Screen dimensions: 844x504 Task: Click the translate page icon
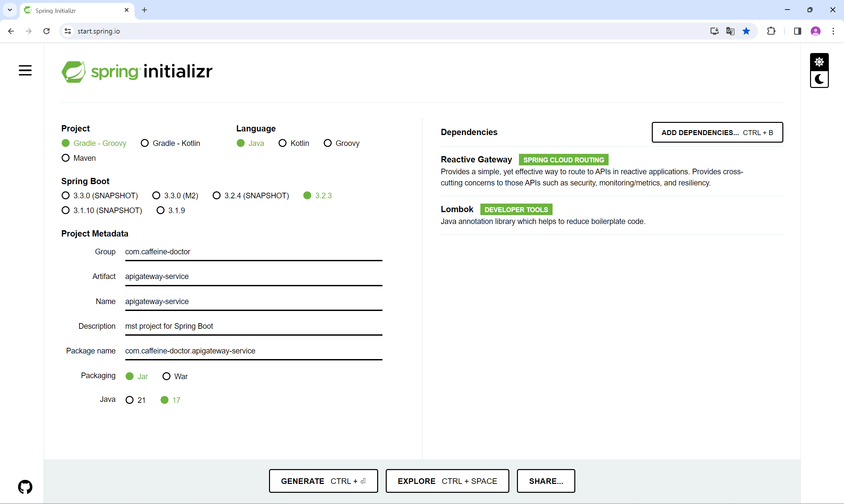tap(730, 31)
